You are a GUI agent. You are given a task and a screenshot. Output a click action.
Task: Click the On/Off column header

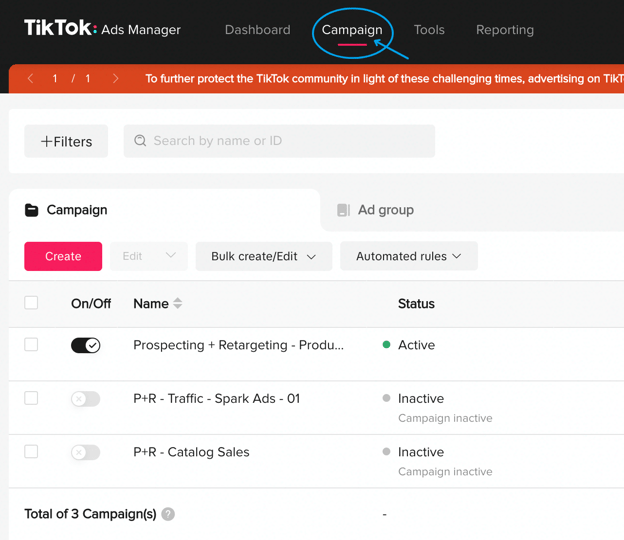click(x=91, y=304)
